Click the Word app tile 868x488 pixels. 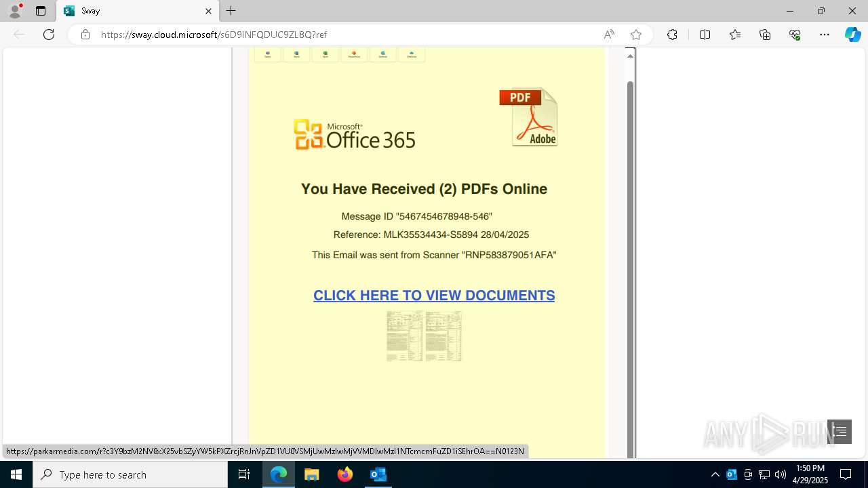296,54
